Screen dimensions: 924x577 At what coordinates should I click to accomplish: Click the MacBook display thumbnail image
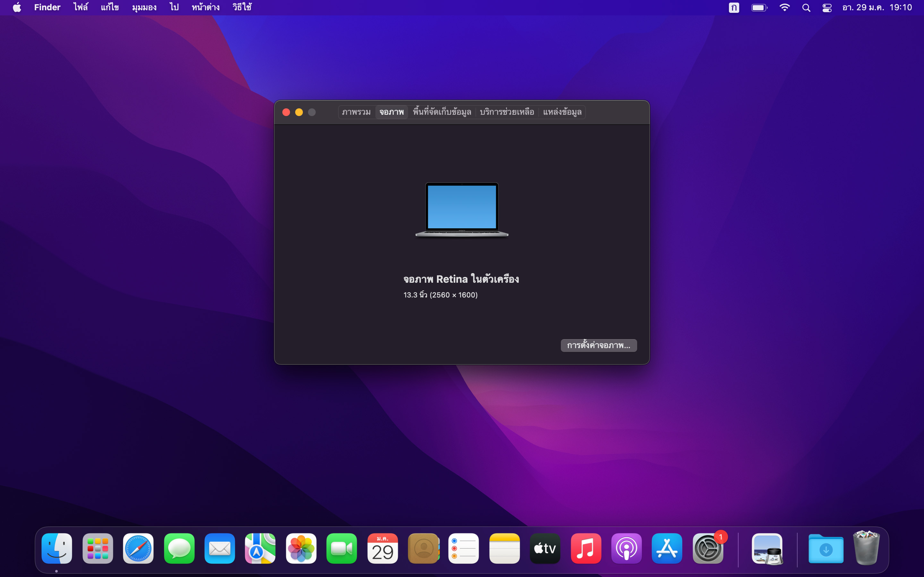(462, 210)
